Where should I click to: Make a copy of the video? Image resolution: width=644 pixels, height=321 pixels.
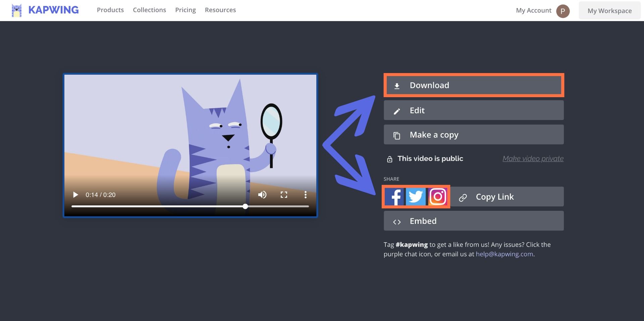pyautogui.click(x=474, y=135)
